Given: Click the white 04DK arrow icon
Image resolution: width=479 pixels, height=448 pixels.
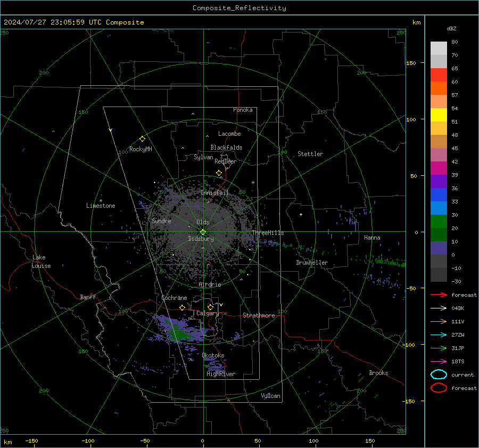Looking at the screenshot, I should pos(439,308).
